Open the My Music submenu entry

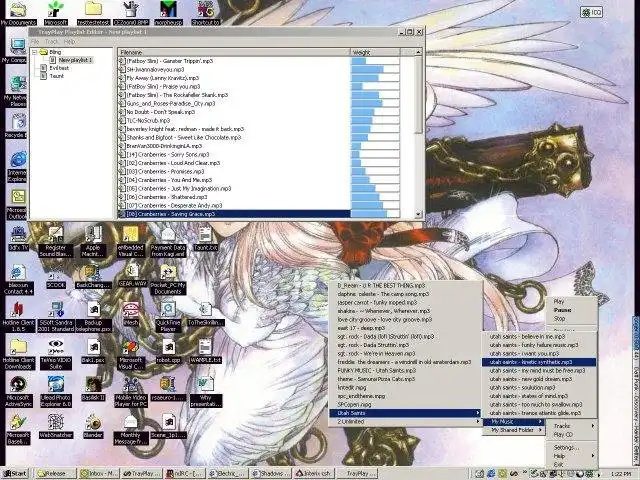(513, 422)
